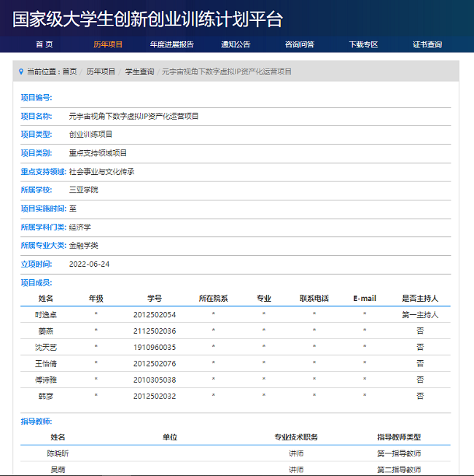Click the location pin icon in breadcrumb
Screen dimensions: 474x476
point(21,71)
